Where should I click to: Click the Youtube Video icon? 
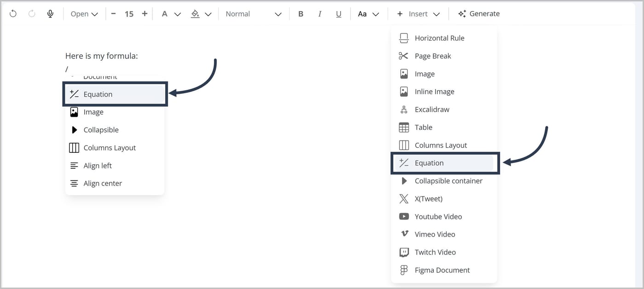(x=404, y=216)
